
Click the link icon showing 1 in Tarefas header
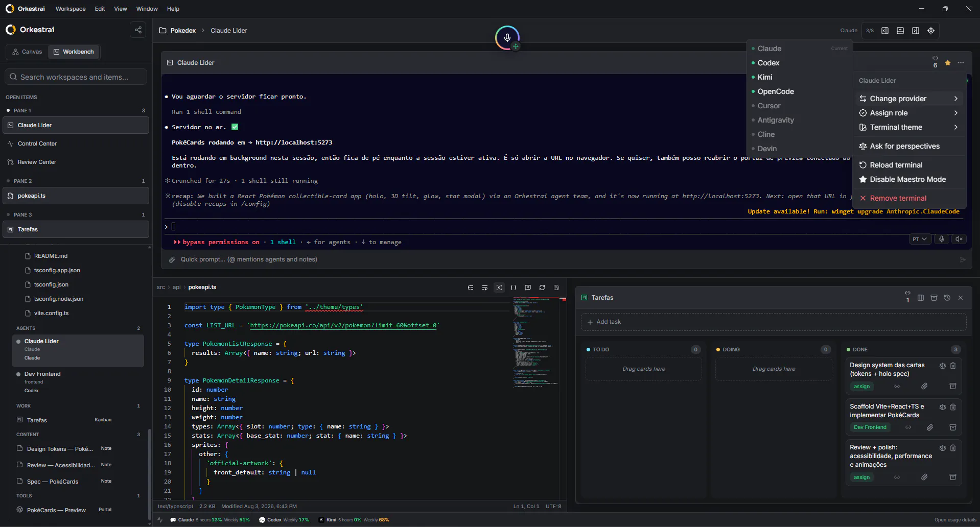coord(907,297)
